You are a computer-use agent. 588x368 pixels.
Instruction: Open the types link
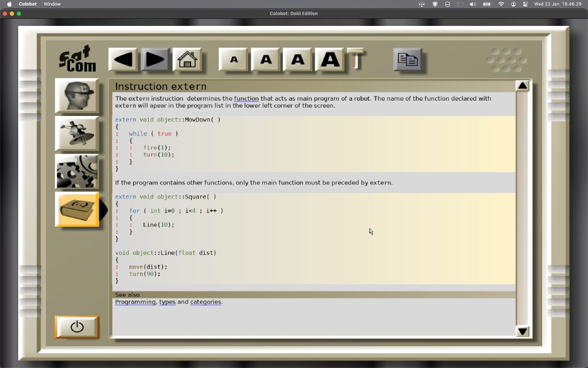click(167, 301)
